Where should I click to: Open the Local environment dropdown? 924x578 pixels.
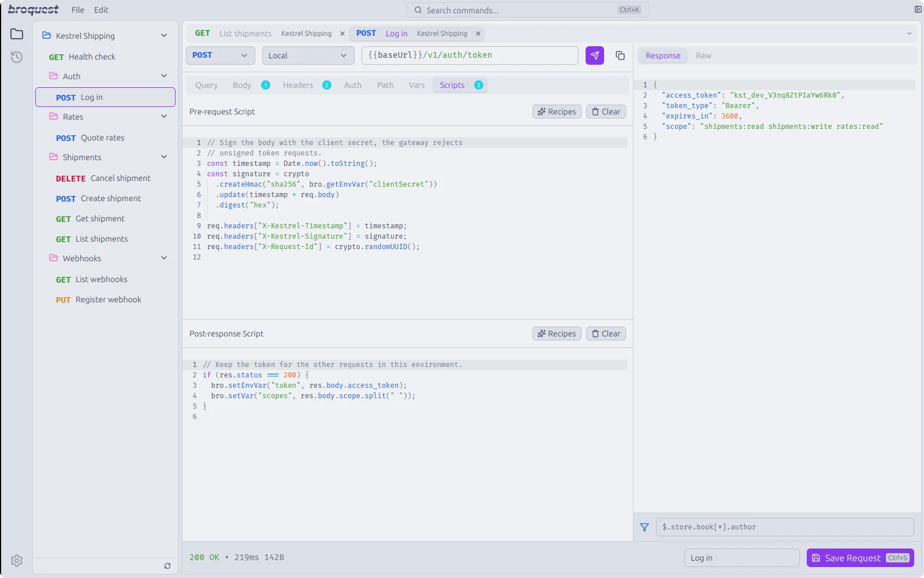(x=308, y=55)
